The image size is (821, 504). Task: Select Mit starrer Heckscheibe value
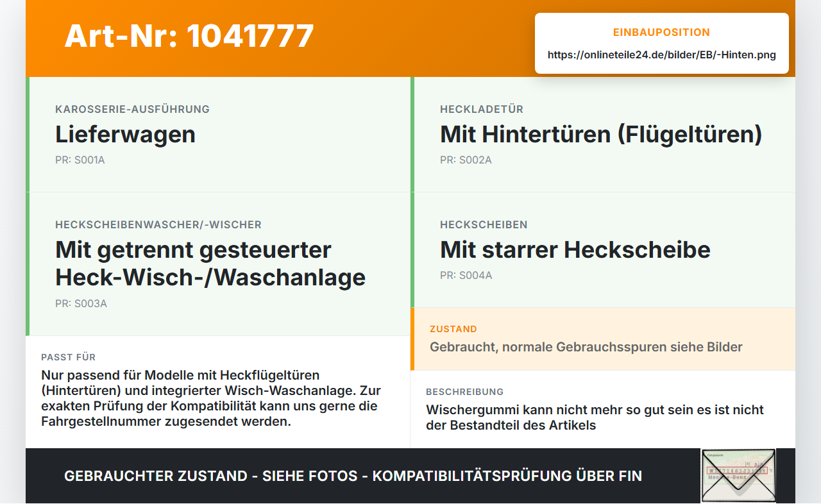pos(575,250)
